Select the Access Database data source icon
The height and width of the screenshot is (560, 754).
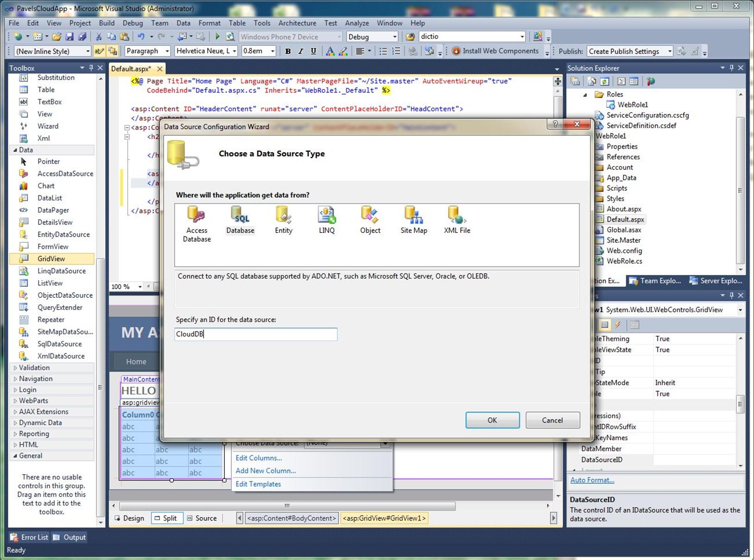pyautogui.click(x=196, y=225)
